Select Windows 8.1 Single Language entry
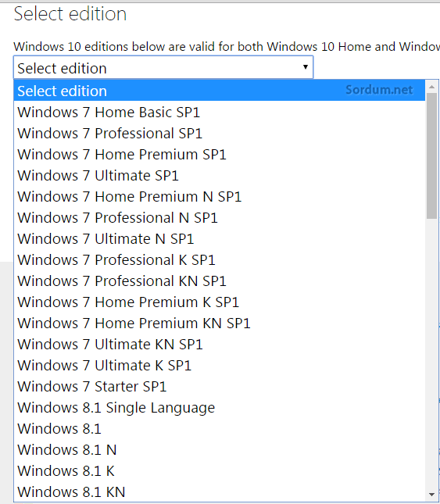 220,408
